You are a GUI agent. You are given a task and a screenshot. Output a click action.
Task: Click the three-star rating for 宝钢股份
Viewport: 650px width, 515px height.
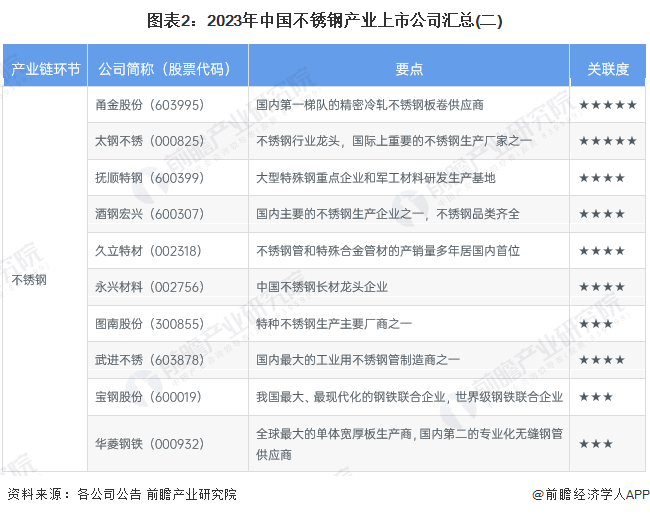[596, 397]
